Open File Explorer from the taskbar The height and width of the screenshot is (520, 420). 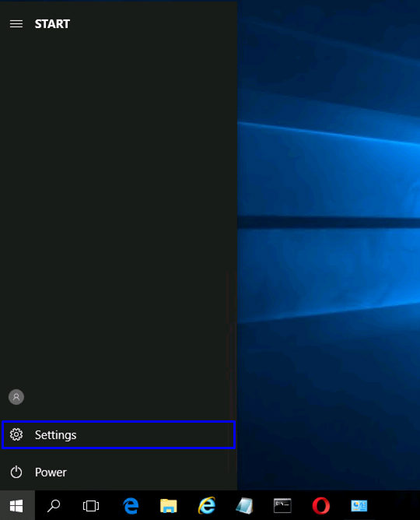click(169, 506)
